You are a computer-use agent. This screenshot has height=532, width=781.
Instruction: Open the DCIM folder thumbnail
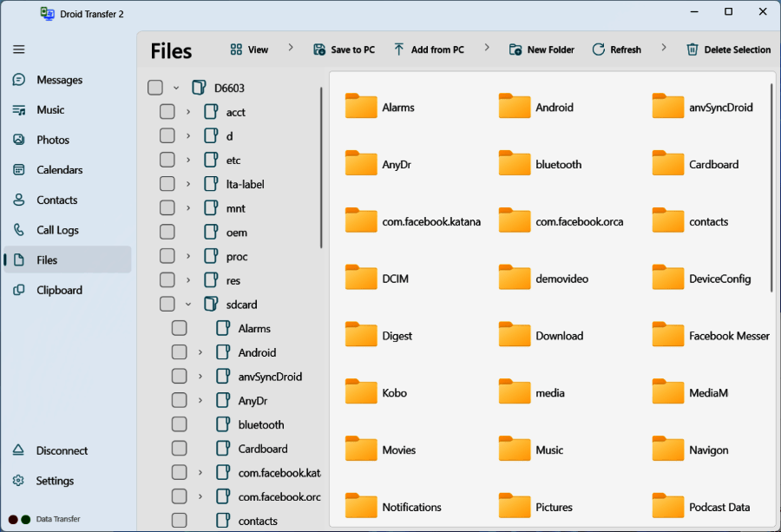(362, 279)
